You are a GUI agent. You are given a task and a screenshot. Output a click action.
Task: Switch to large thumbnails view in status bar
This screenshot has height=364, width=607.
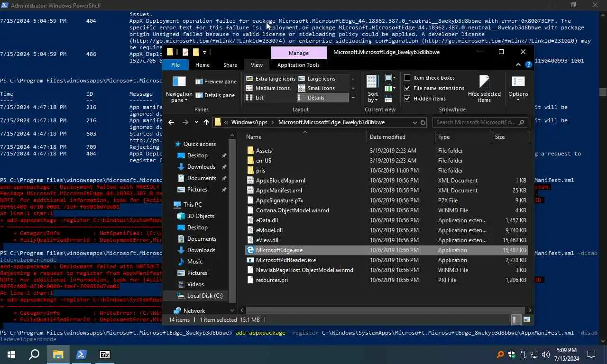click(x=526, y=320)
